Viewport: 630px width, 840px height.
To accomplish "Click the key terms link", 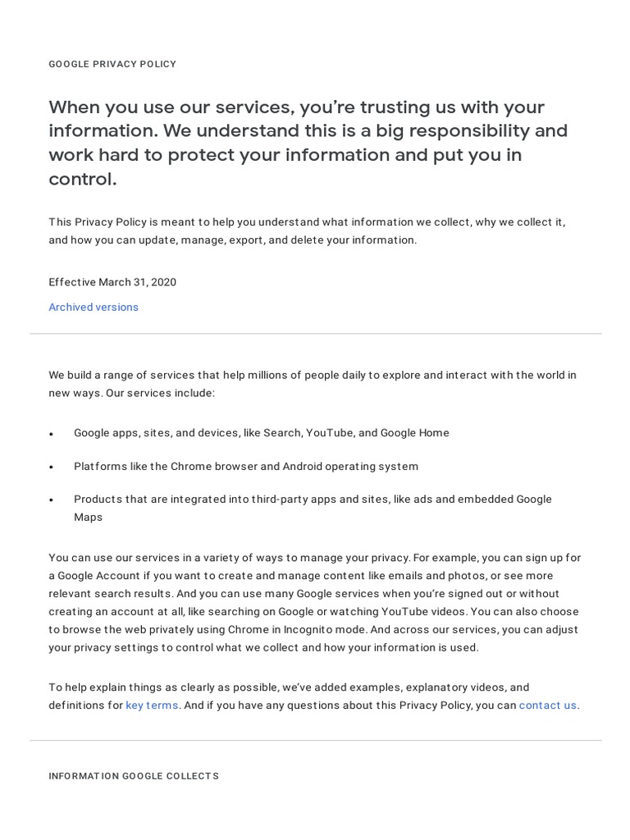I will (152, 705).
